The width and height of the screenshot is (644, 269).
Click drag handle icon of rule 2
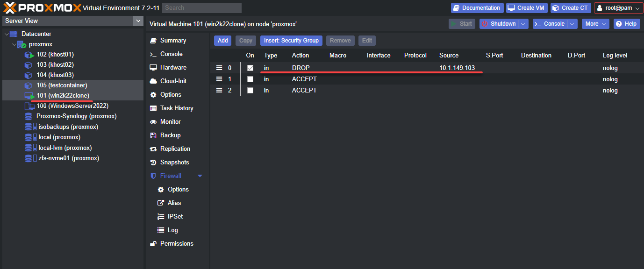pos(219,91)
